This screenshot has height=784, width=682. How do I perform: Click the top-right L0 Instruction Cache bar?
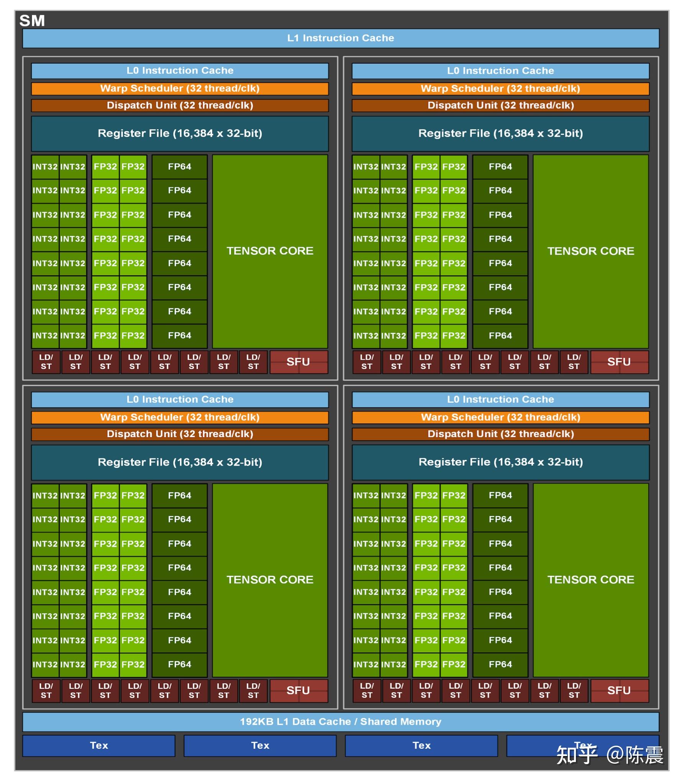pos(500,71)
